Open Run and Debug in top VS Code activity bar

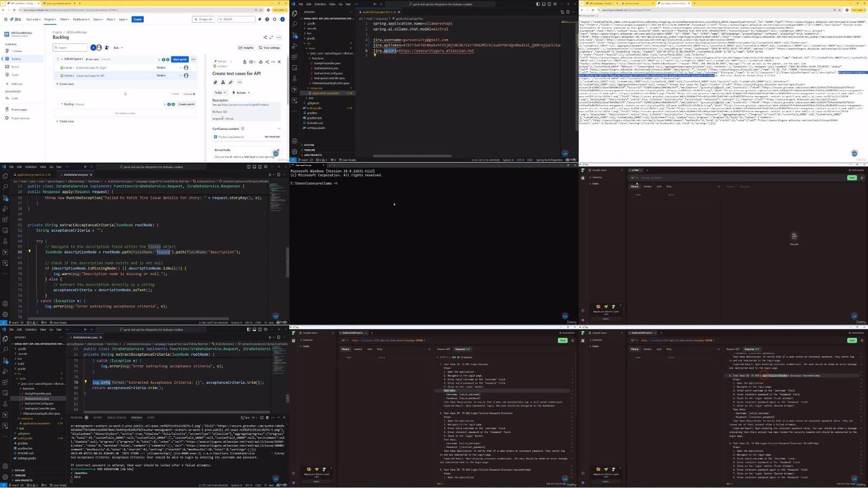(295, 46)
